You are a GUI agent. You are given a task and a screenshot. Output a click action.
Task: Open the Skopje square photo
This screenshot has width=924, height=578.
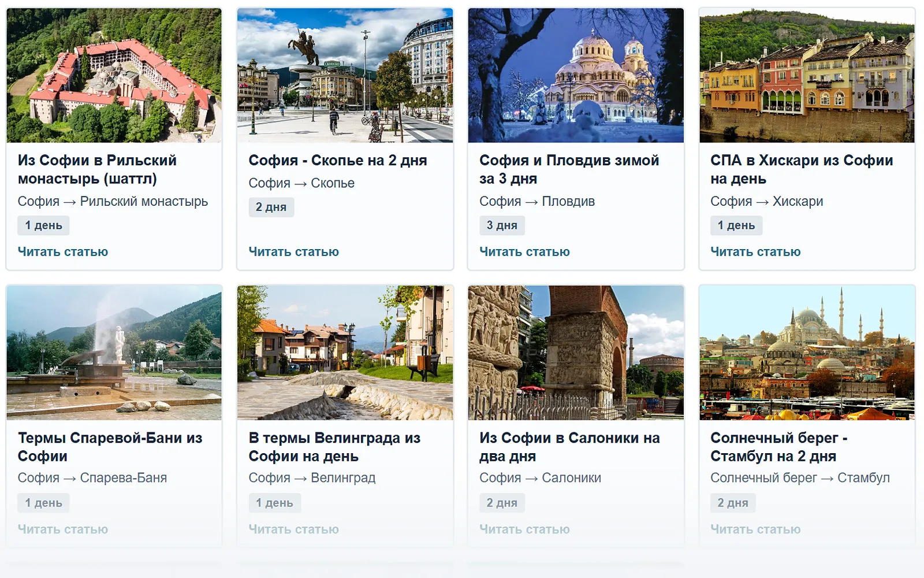(345, 75)
